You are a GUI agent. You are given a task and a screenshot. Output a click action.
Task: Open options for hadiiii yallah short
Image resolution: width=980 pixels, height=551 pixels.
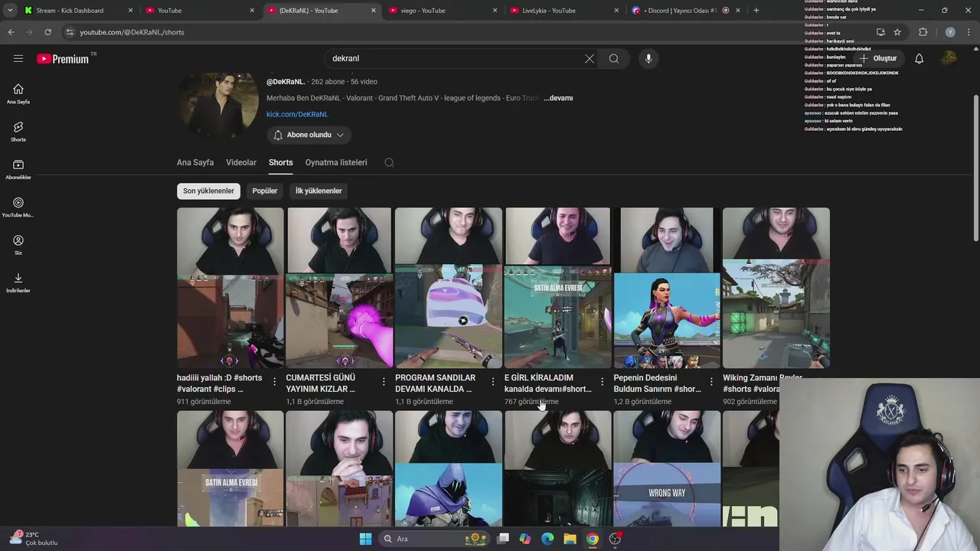point(274,381)
